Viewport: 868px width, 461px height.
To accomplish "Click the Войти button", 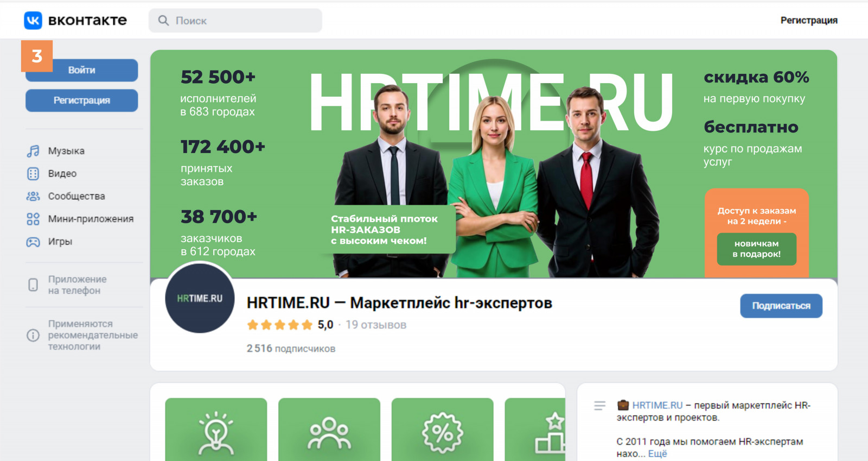I will coord(82,70).
